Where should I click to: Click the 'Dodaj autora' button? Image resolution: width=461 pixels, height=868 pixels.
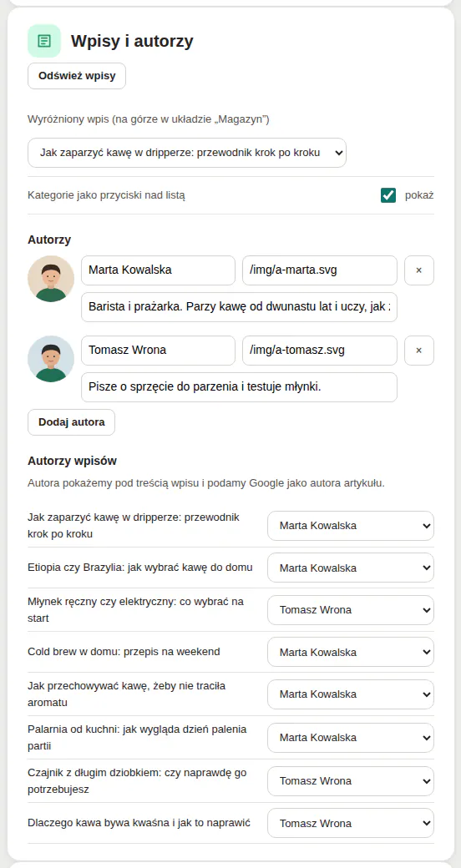72,422
